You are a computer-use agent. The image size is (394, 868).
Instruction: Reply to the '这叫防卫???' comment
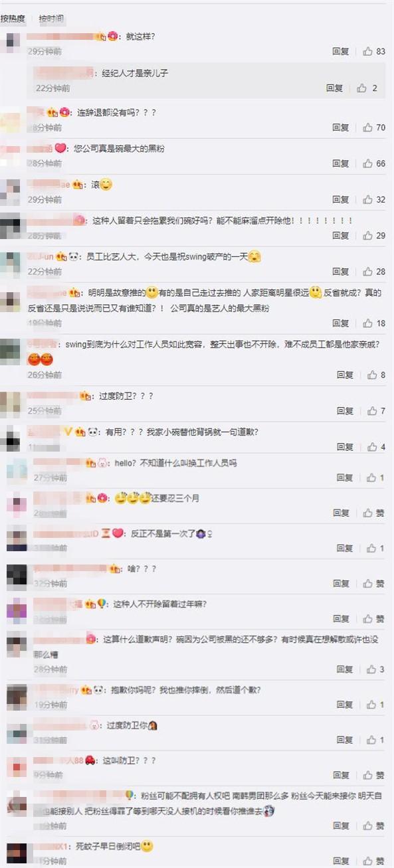coord(345,775)
